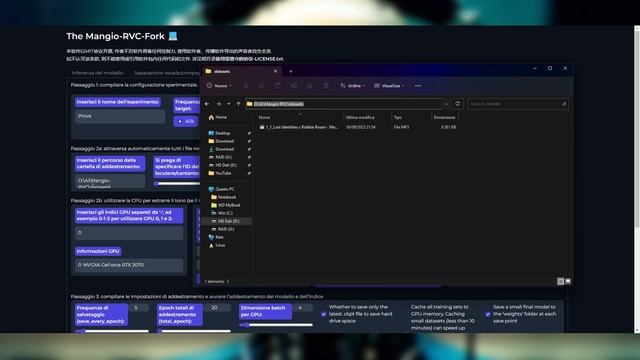Open the Separazione vocale tab
Image resolution: width=640 pixels, height=360 pixels.
(167, 73)
